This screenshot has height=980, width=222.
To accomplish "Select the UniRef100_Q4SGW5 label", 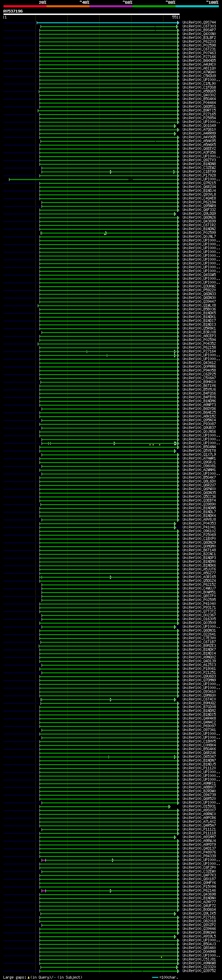I will point(199,275).
